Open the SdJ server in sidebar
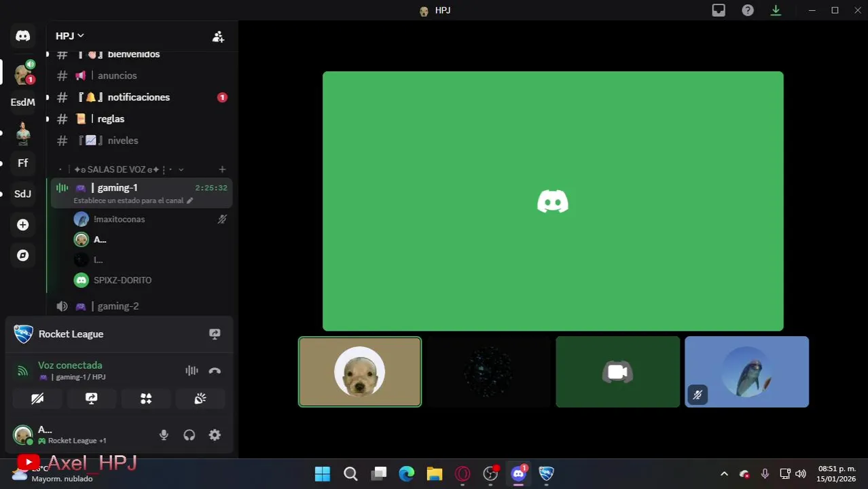 click(22, 194)
